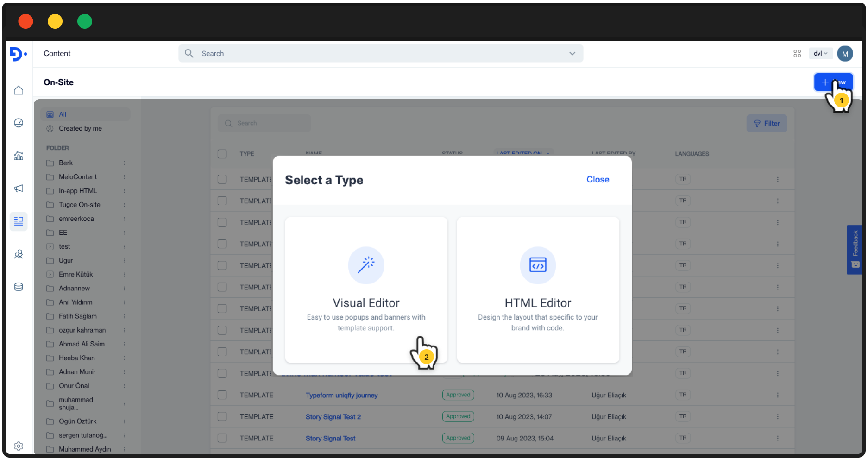Select Created by me filter
This screenshot has height=459, width=868.
[80, 128]
